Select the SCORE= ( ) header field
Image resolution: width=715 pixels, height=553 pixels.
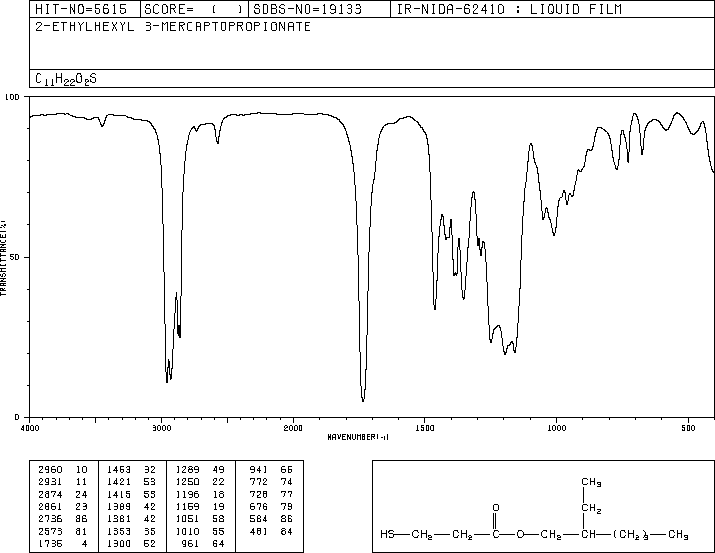click(x=193, y=9)
